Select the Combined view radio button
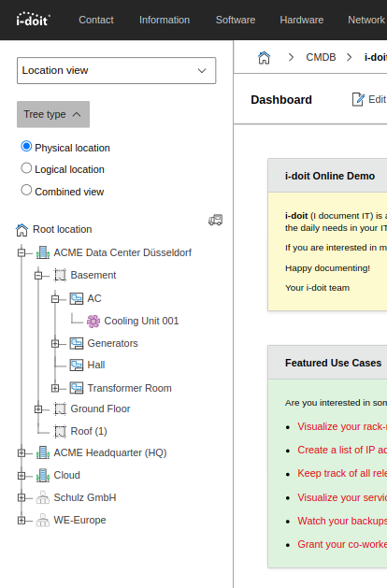387x588 pixels. point(26,190)
